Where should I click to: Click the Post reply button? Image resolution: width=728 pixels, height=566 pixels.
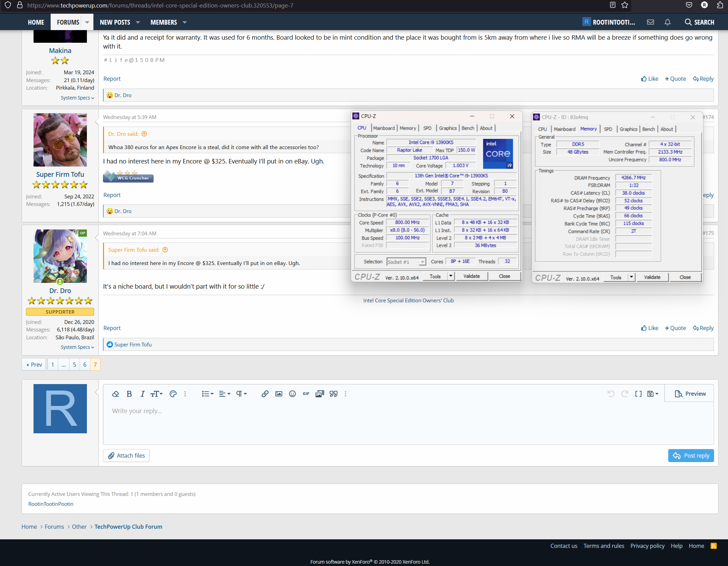[691, 456]
